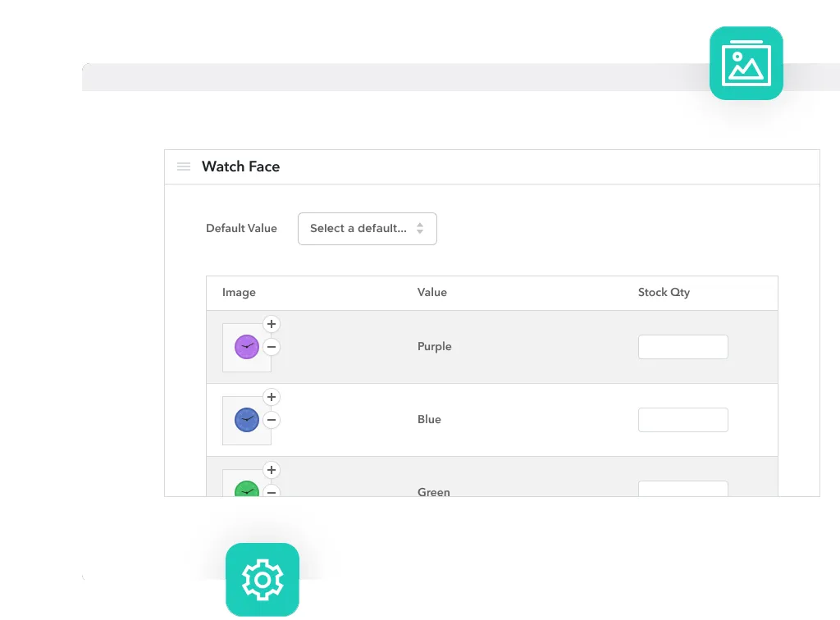Remove image with minus button in Blue row
840x620 pixels.
[272, 420]
